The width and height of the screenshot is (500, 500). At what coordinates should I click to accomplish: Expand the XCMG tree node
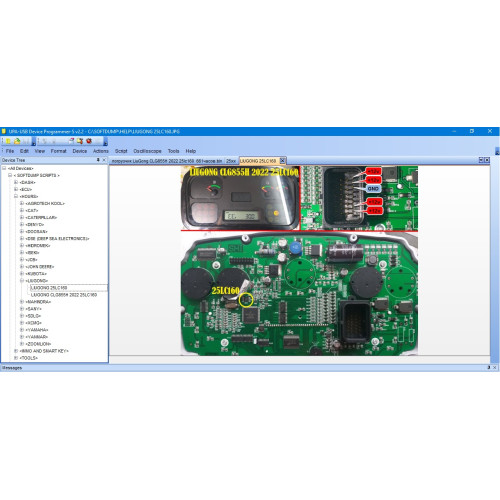(x=22, y=323)
